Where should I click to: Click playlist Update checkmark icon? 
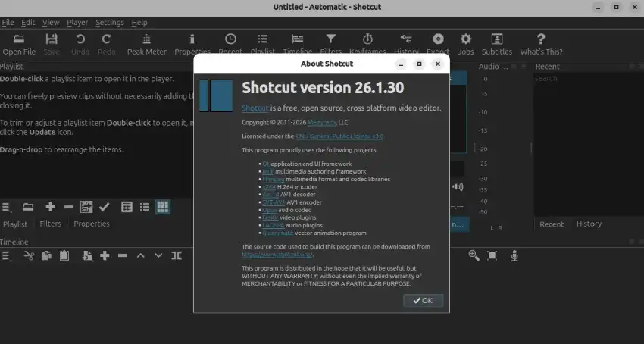pyautogui.click(x=105, y=207)
